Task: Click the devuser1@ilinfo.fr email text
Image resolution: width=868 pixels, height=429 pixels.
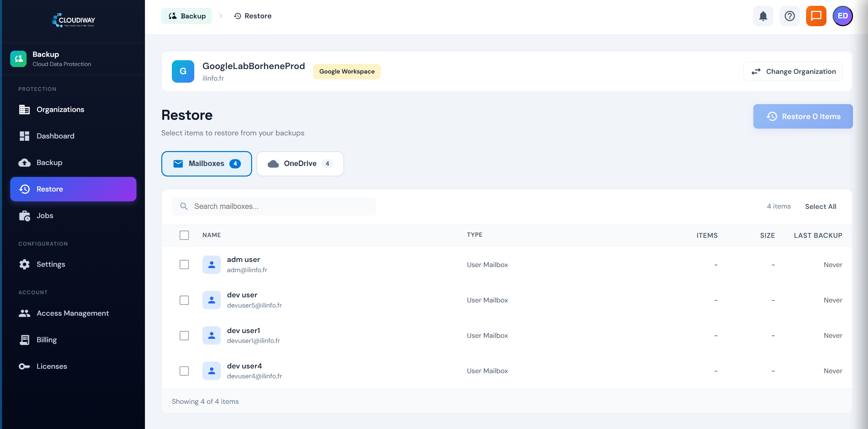Action: coord(253,341)
